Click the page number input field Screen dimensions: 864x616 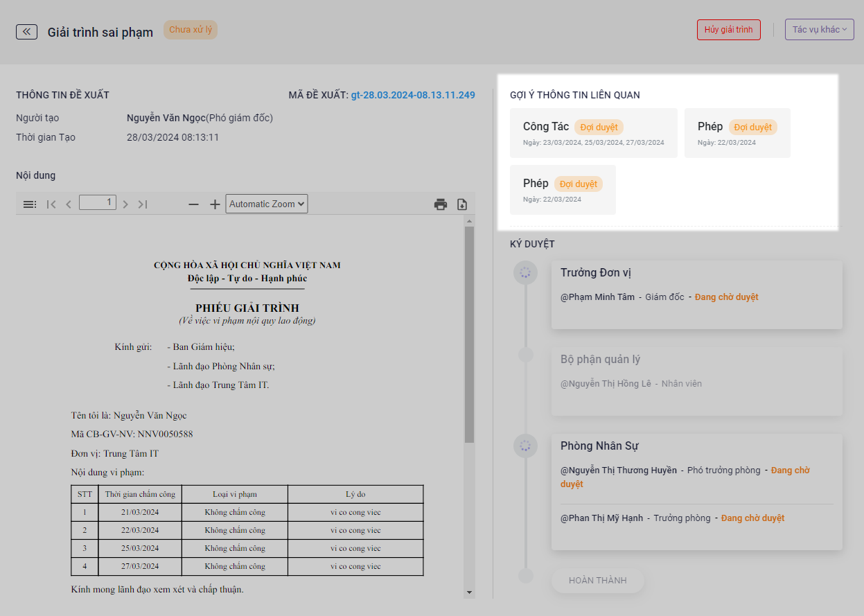[98, 203]
